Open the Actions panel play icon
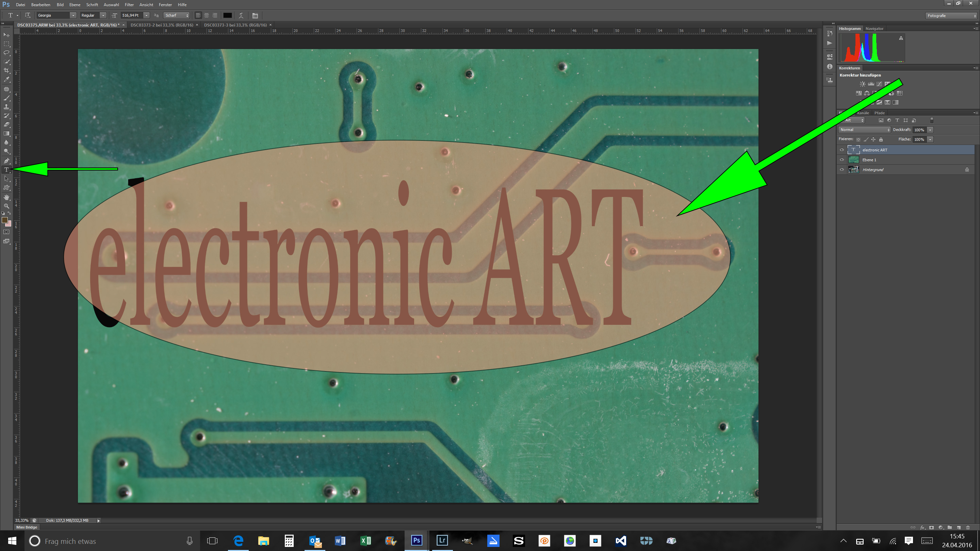This screenshot has width=980, height=551. 830,43
